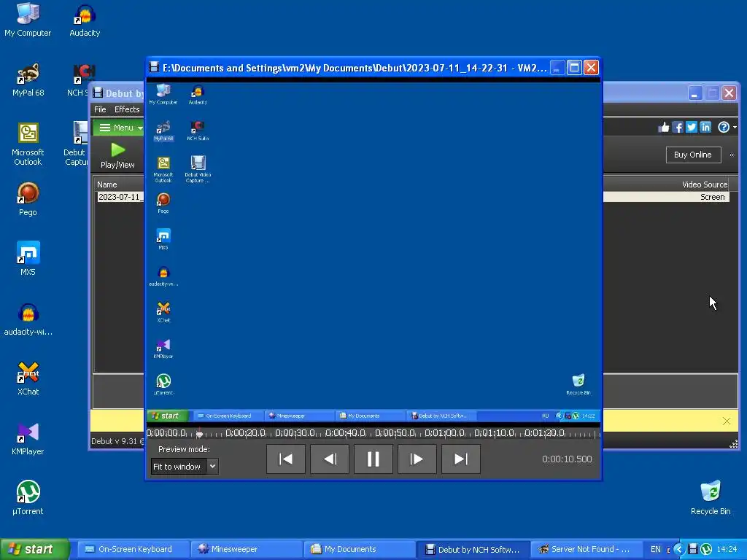This screenshot has width=747, height=560.
Task: Click the Play/View green arrow in Debut
Action: click(117, 156)
